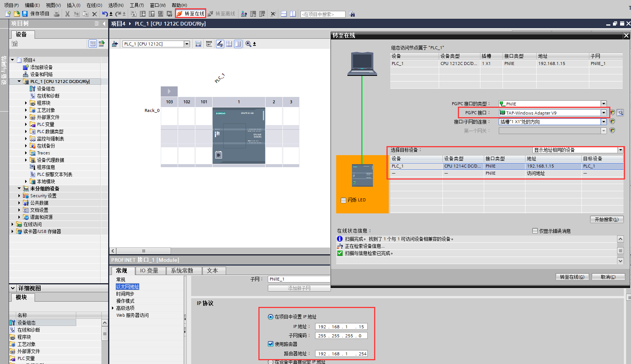
Task: Download to device toolbar icon
Action: [143, 14]
